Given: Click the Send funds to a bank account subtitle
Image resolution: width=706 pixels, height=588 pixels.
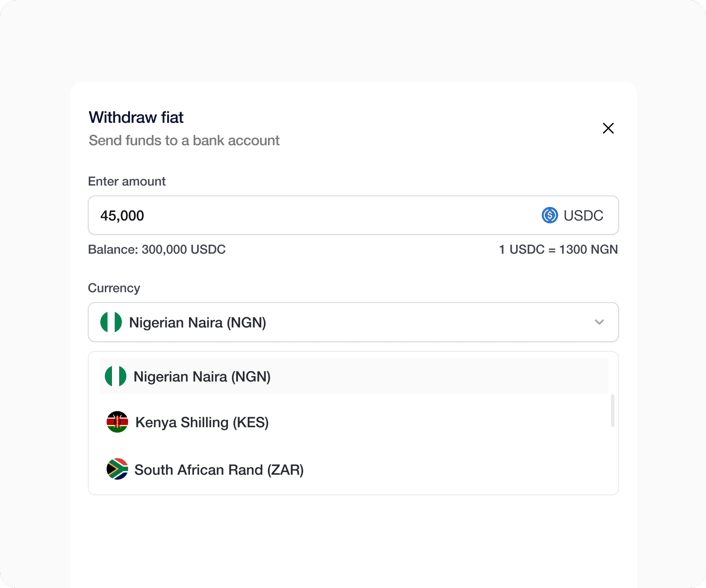Looking at the screenshot, I should coord(184,140).
